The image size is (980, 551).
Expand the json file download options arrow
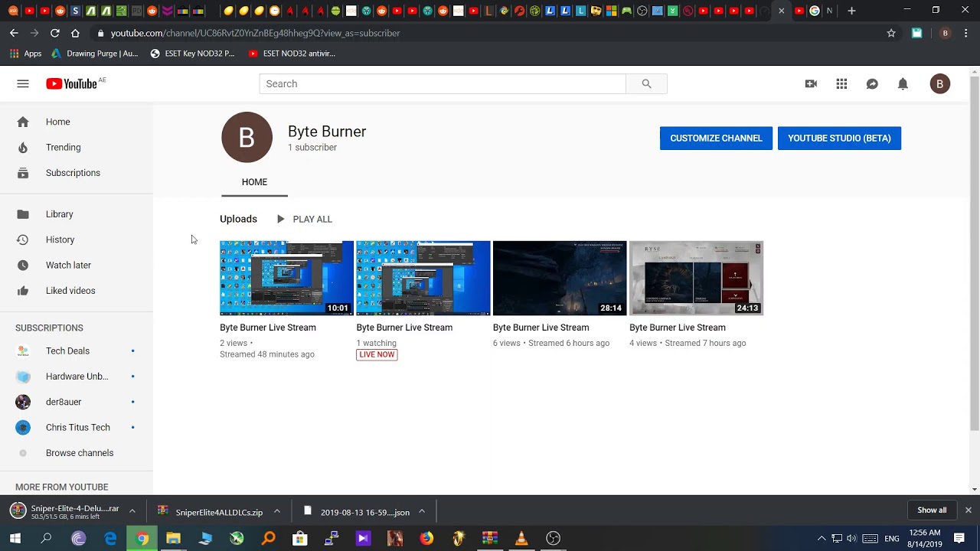point(421,511)
